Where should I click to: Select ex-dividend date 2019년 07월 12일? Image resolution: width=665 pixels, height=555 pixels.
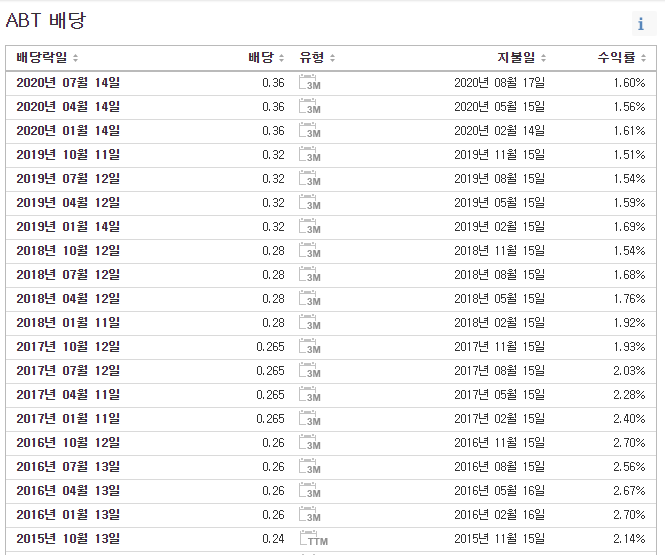pos(68,178)
